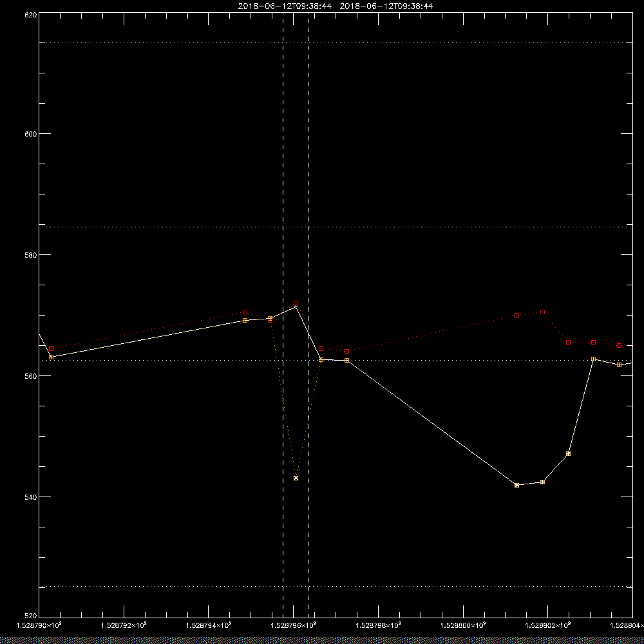Click the 600 y-axis label
644x644 pixels.
coord(31,134)
